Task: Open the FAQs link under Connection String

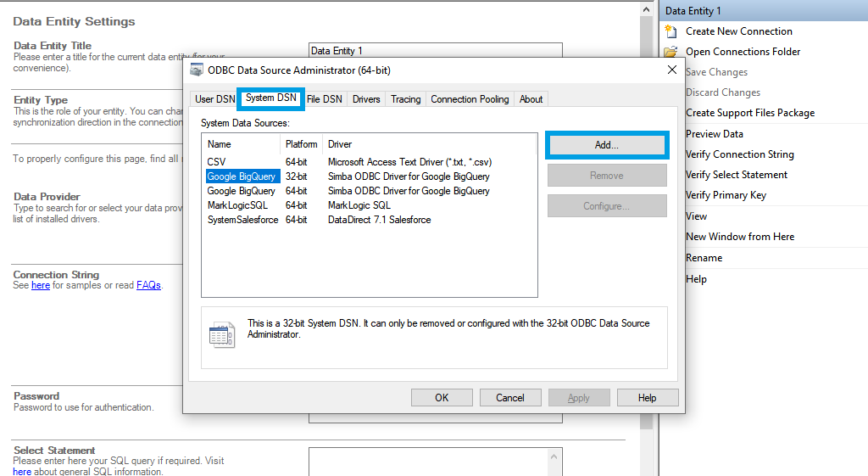Action: (x=148, y=286)
